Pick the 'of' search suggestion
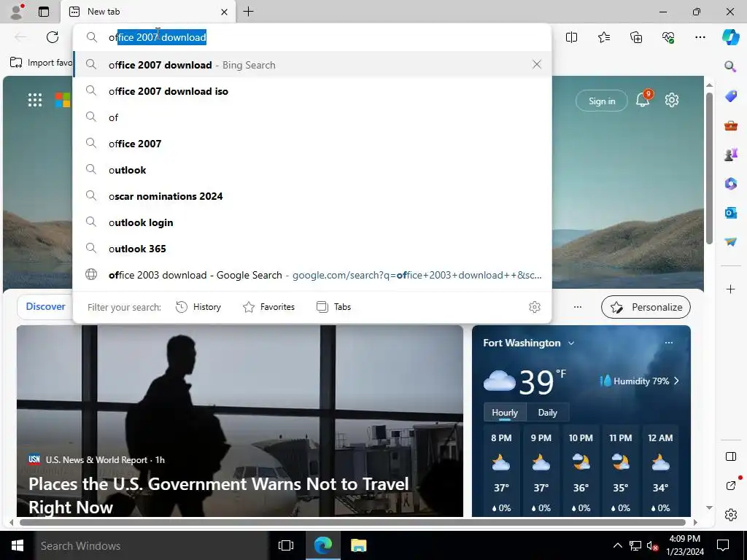Image resolution: width=747 pixels, height=560 pixels. coord(312,117)
